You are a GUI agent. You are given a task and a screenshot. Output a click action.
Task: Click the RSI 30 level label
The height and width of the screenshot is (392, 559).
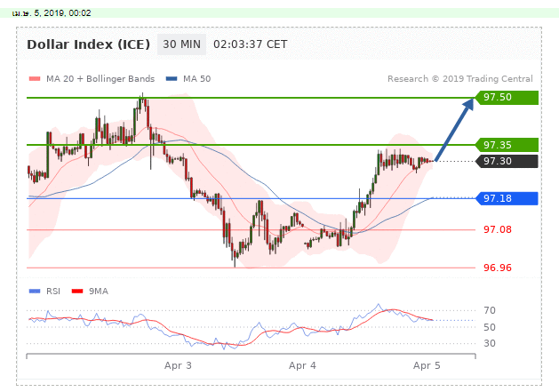coord(490,343)
